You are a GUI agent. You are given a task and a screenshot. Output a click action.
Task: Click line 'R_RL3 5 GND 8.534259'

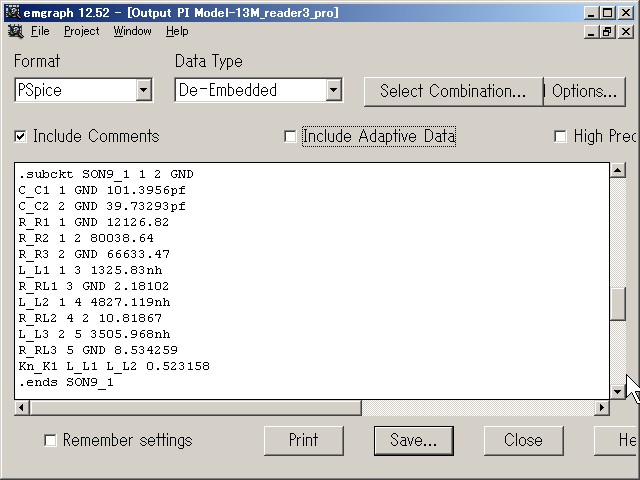coord(98,350)
